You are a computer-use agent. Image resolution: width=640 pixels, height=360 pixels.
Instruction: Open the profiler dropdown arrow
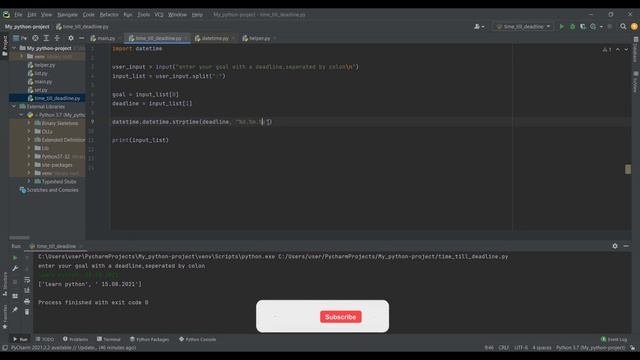pos(601,27)
